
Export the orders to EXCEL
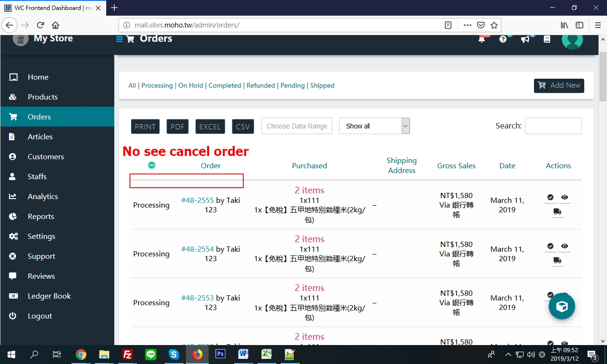click(x=210, y=127)
